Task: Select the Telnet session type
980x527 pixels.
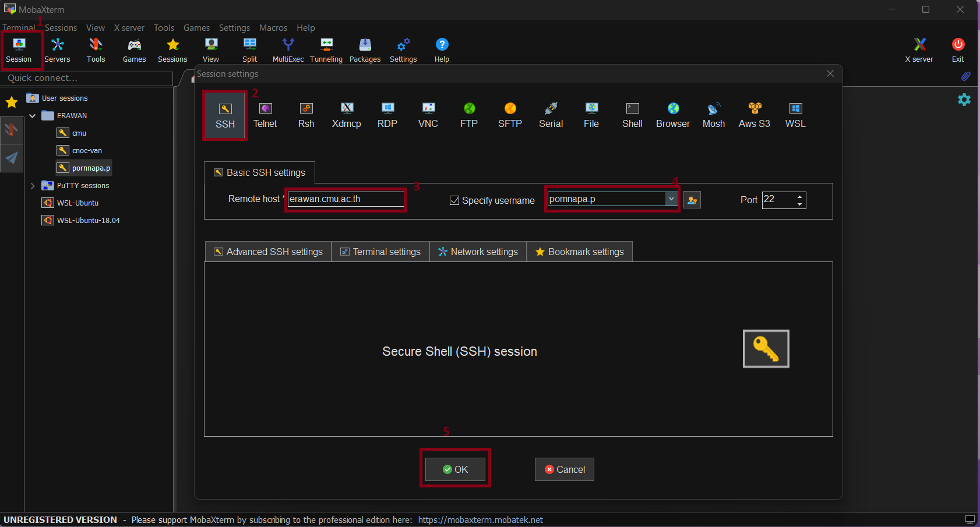Action: [265, 115]
